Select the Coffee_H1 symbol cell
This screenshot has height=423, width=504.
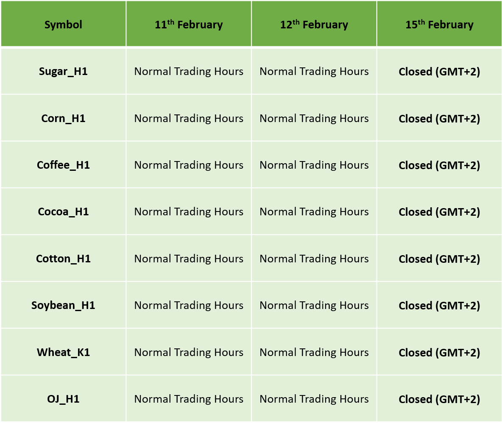click(x=63, y=165)
